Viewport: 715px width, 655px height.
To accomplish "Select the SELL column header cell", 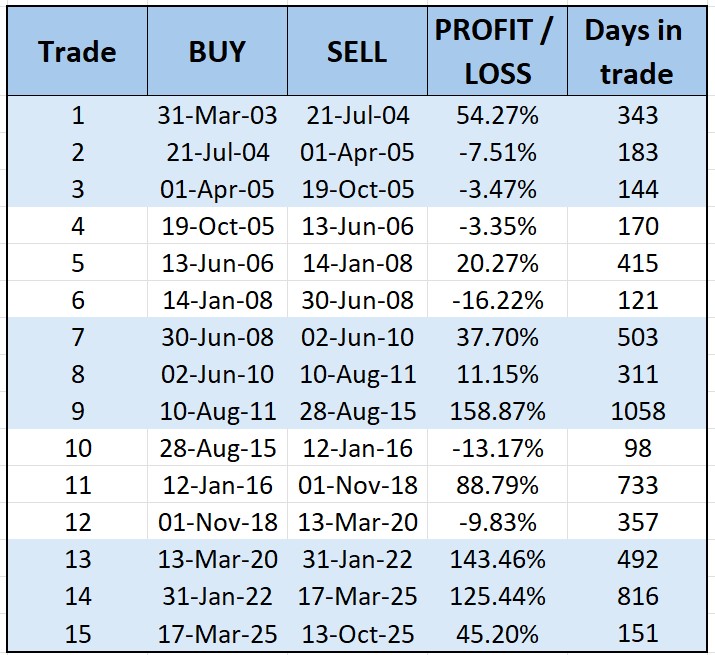I will pyautogui.click(x=355, y=52).
